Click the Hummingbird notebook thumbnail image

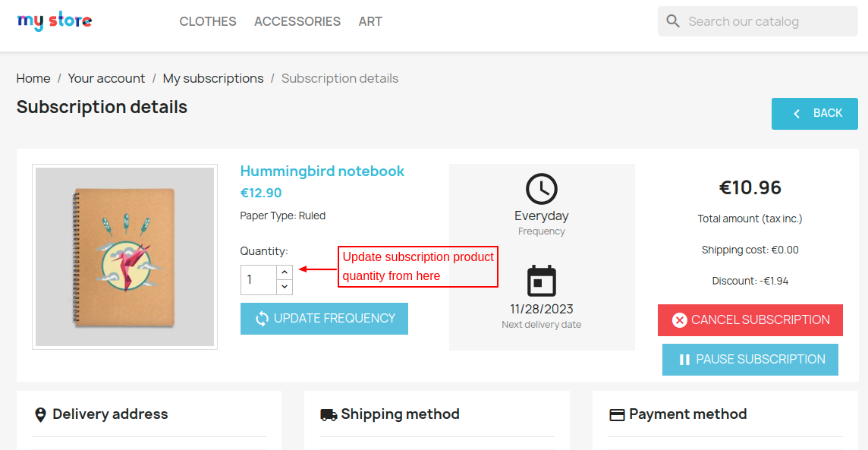click(x=124, y=256)
